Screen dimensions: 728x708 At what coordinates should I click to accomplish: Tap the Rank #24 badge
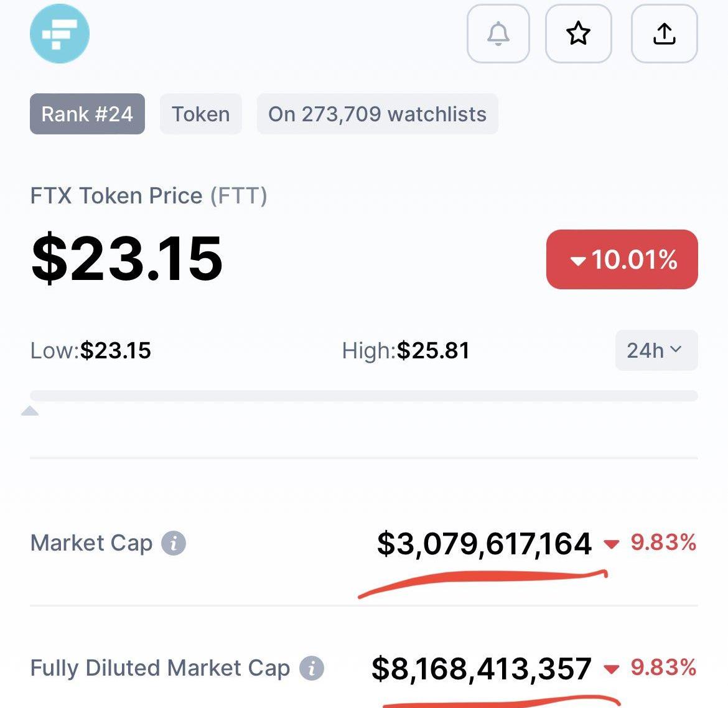(87, 114)
